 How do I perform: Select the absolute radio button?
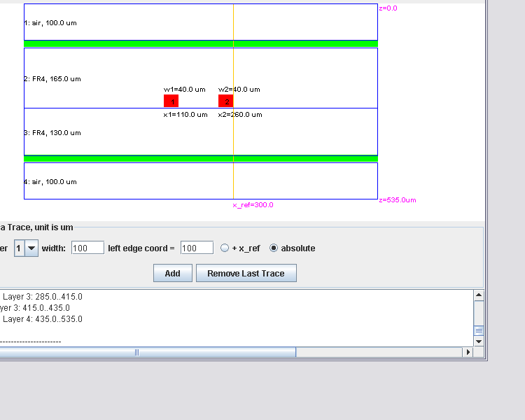point(274,248)
